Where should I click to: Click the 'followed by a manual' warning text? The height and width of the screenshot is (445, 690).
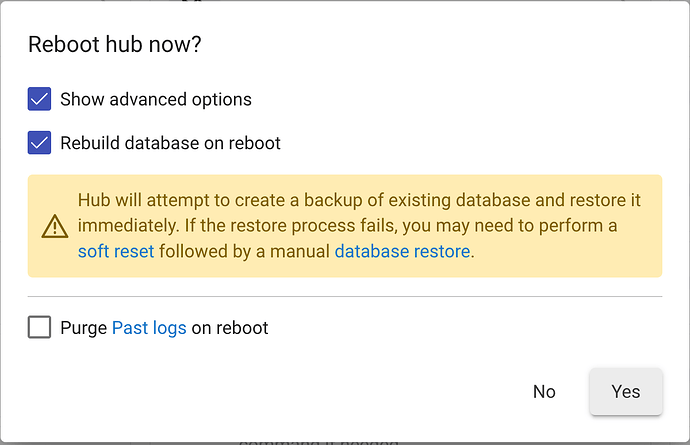244,251
